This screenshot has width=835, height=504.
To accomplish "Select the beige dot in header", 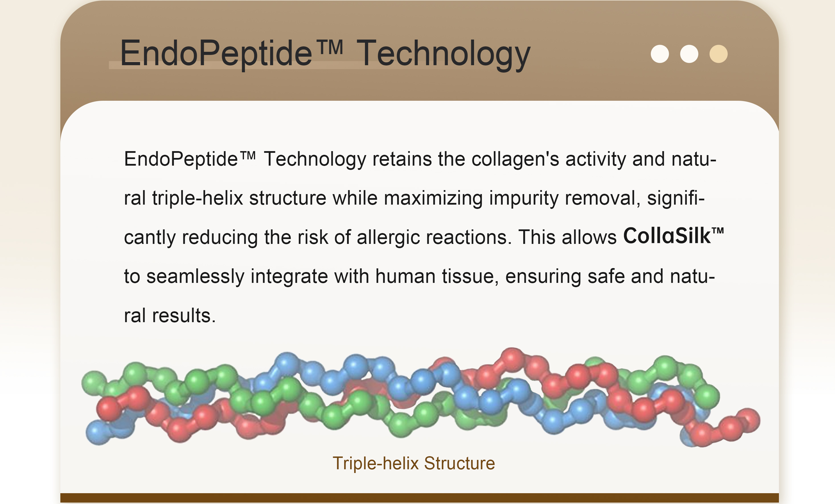I will (x=719, y=54).
